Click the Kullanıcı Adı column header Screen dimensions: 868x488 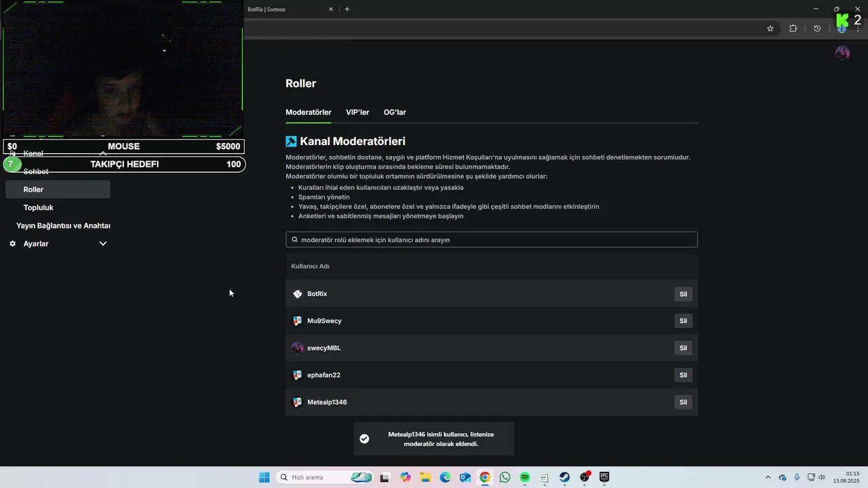(x=310, y=266)
